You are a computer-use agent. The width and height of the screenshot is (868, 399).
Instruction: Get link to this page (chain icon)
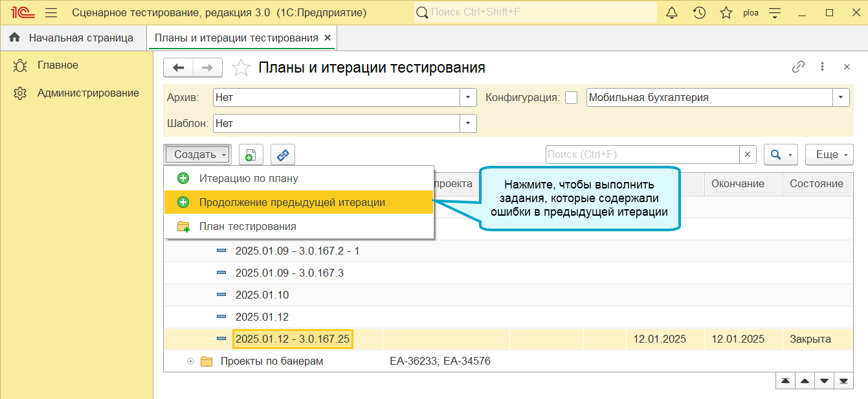(798, 67)
